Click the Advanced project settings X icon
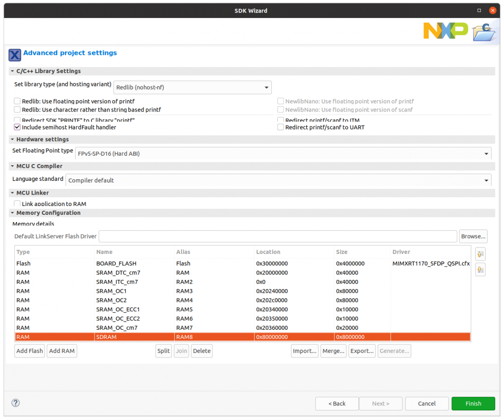The image size is (504, 420). pos(15,55)
